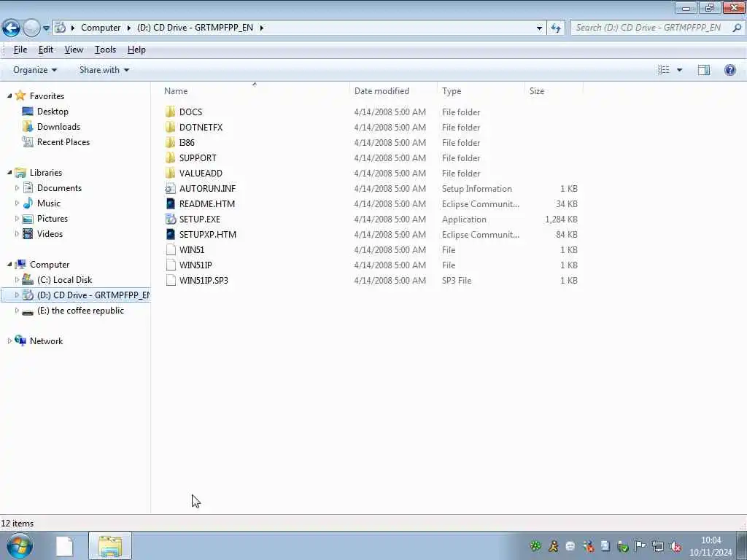Sort by the Type column header
Viewport: 747px width, 560px height.
[451, 91]
